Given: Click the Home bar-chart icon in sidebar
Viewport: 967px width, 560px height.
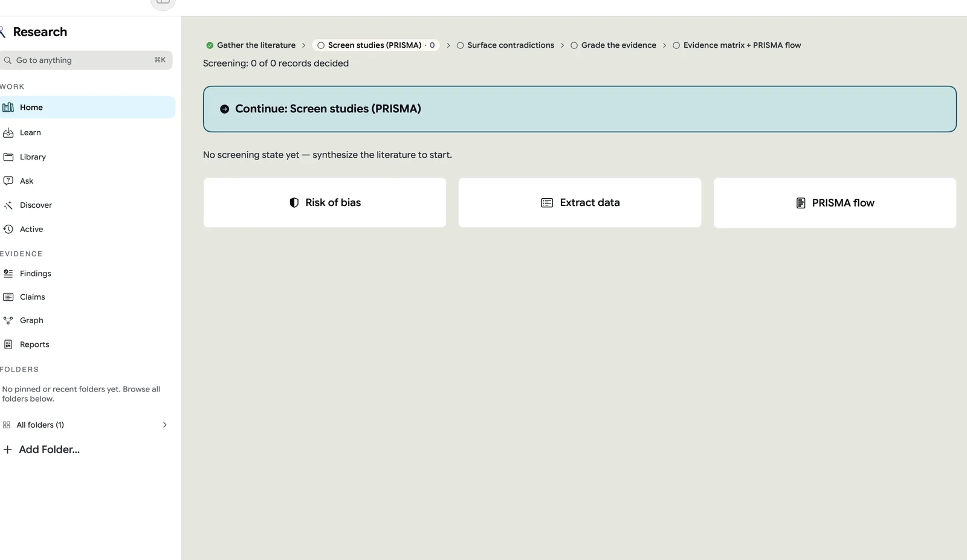Looking at the screenshot, I should tap(8, 108).
